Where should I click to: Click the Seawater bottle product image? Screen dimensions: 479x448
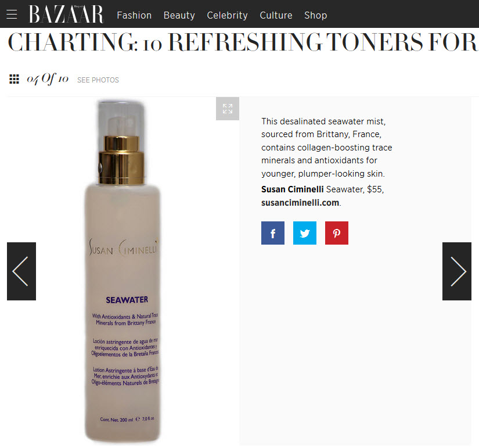123,271
